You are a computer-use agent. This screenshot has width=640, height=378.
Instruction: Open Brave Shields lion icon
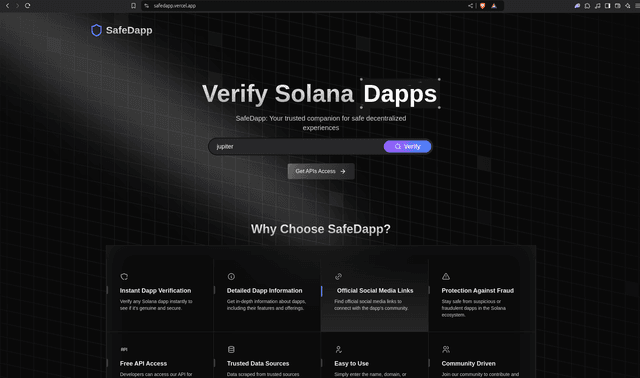[482, 6]
